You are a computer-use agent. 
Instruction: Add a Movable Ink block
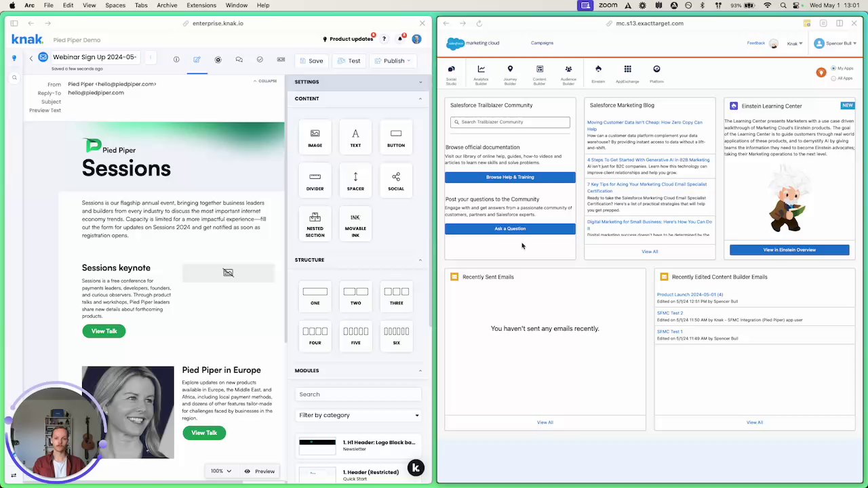tap(355, 224)
